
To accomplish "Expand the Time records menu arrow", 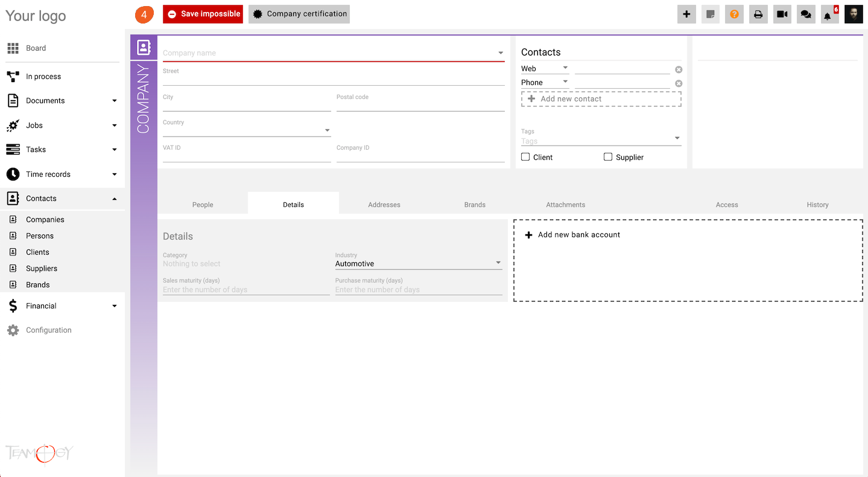I will 115,174.
